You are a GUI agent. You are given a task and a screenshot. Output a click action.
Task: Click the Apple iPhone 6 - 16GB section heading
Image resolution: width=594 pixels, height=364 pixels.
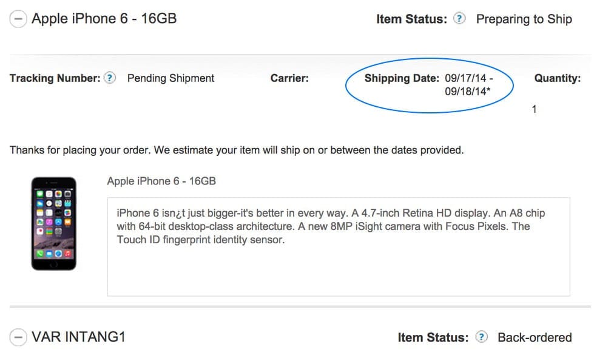(104, 18)
